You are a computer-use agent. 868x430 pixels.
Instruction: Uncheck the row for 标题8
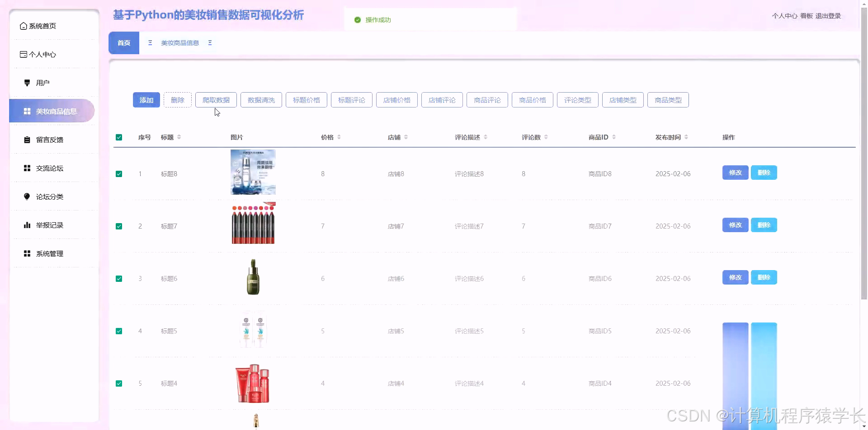[x=119, y=173]
